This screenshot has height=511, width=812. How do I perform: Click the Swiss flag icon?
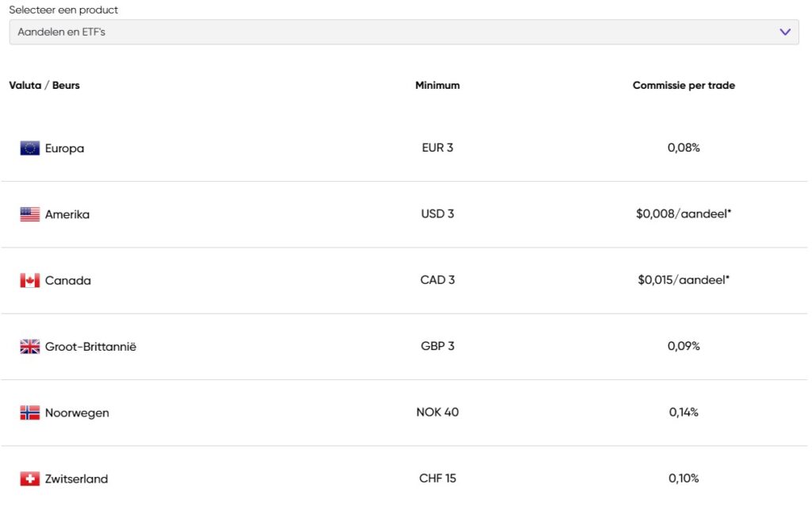[30, 479]
